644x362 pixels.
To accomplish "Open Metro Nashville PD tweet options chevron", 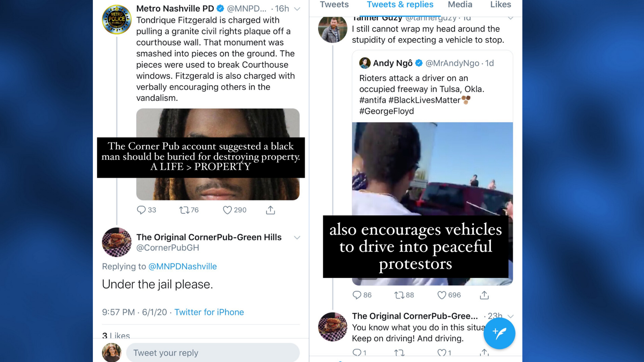I will click(297, 9).
